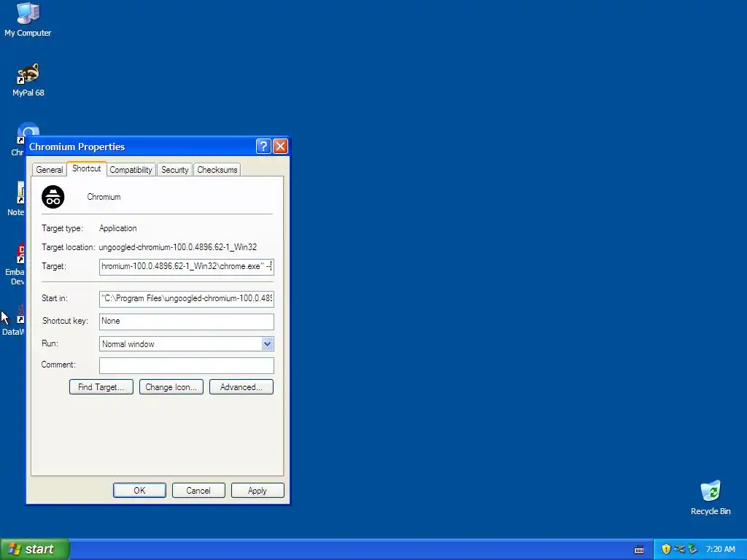Close the Chromium Properties dialog
This screenshot has width=747, height=560.
point(280,146)
